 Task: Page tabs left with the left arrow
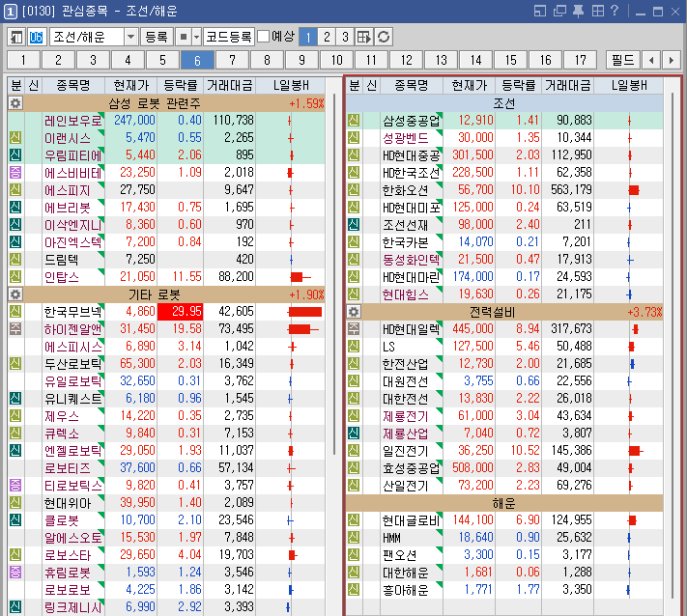click(x=651, y=60)
